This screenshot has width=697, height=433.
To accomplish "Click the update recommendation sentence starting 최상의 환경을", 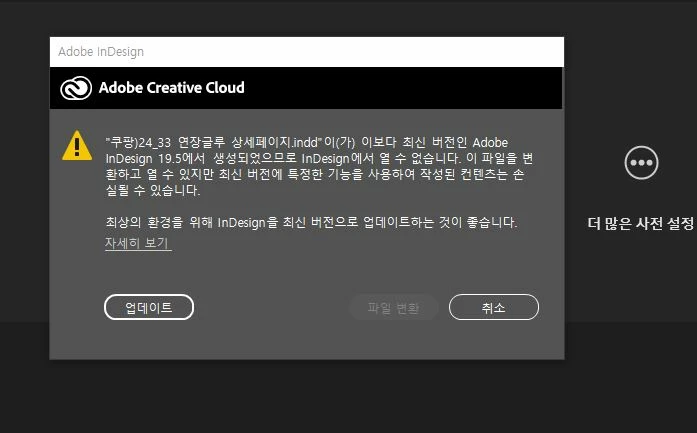I will click(312, 222).
